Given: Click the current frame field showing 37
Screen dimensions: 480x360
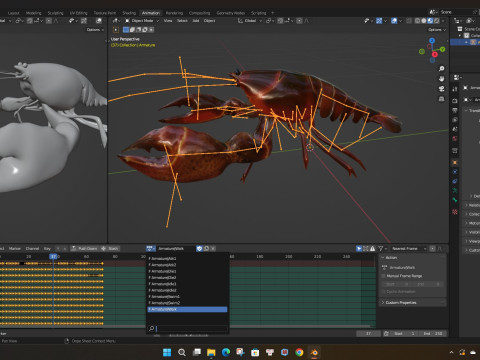Looking at the screenshot, I should click(368, 334).
